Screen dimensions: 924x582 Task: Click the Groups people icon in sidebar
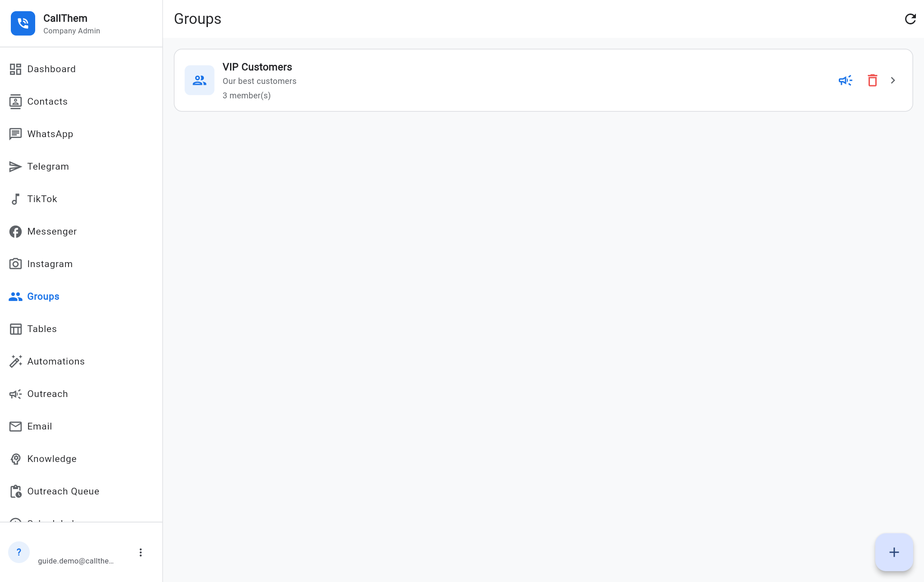[15, 296]
